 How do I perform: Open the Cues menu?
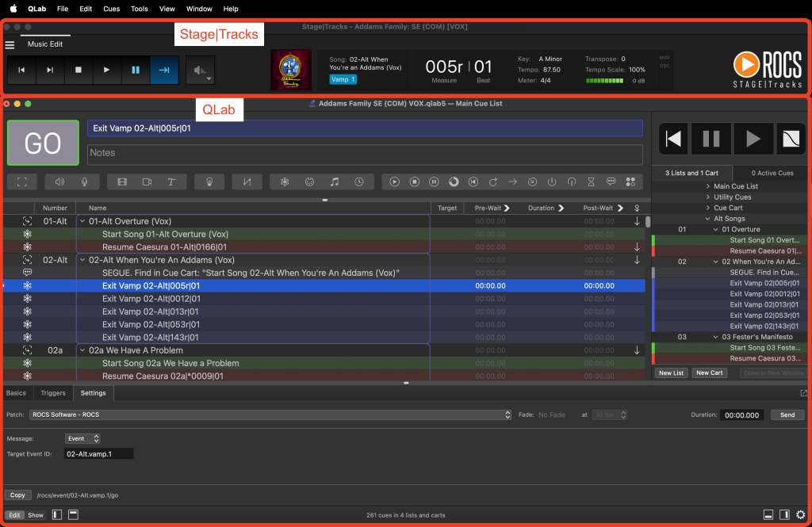tap(111, 9)
